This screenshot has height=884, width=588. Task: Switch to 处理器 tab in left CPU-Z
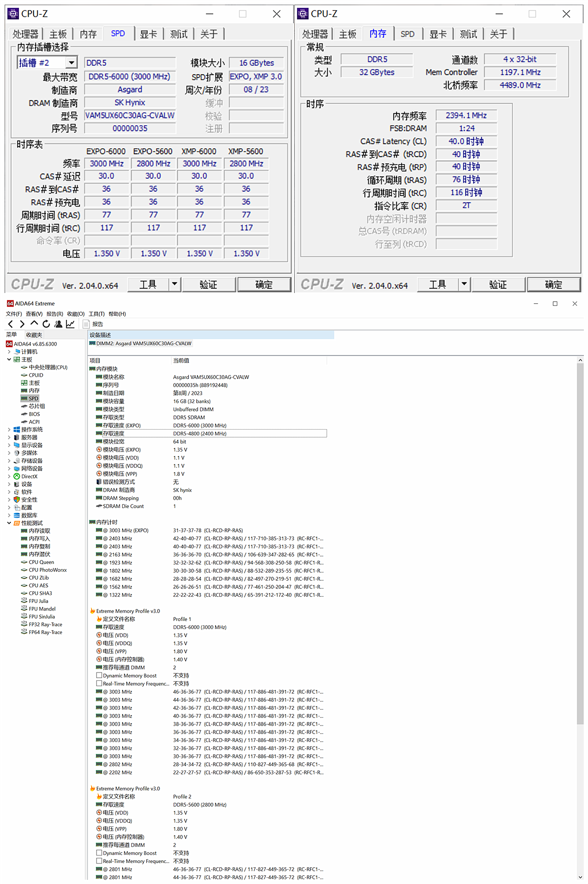point(25,34)
